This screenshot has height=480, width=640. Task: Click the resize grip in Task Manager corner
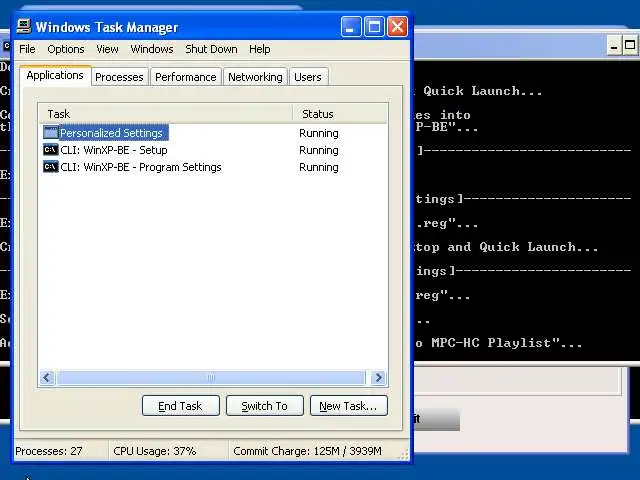pyautogui.click(x=403, y=455)
